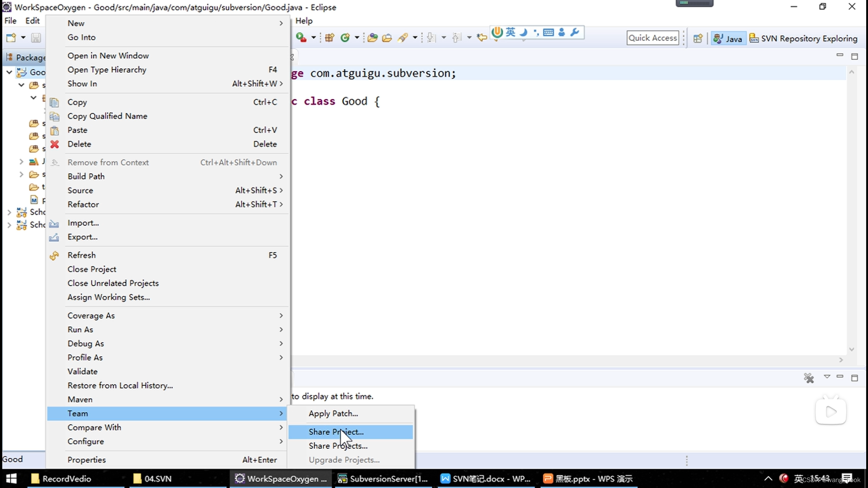This screenshot has width=868, height=488.
Task: Click the video play overlay button
Action: point(831,411)
